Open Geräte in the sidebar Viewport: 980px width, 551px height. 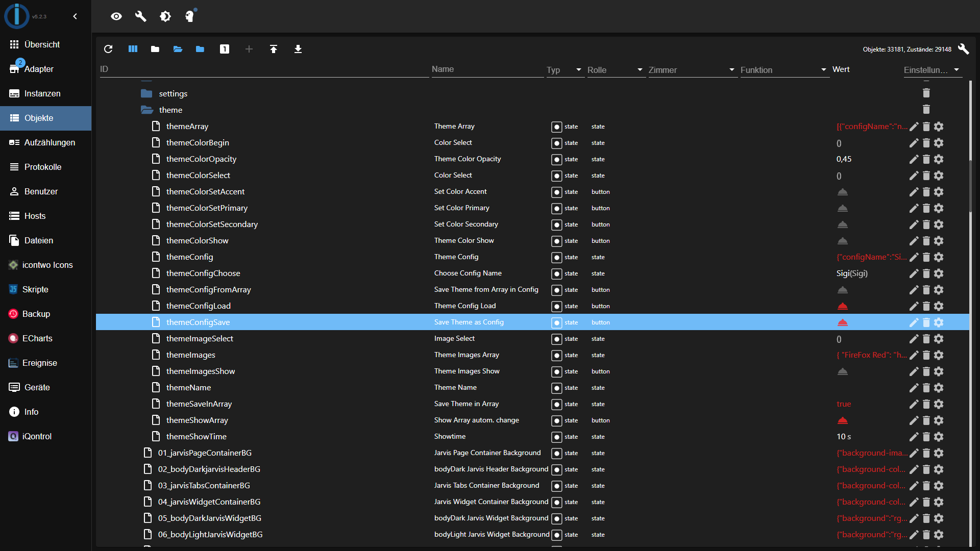click(x=45, y=388)
